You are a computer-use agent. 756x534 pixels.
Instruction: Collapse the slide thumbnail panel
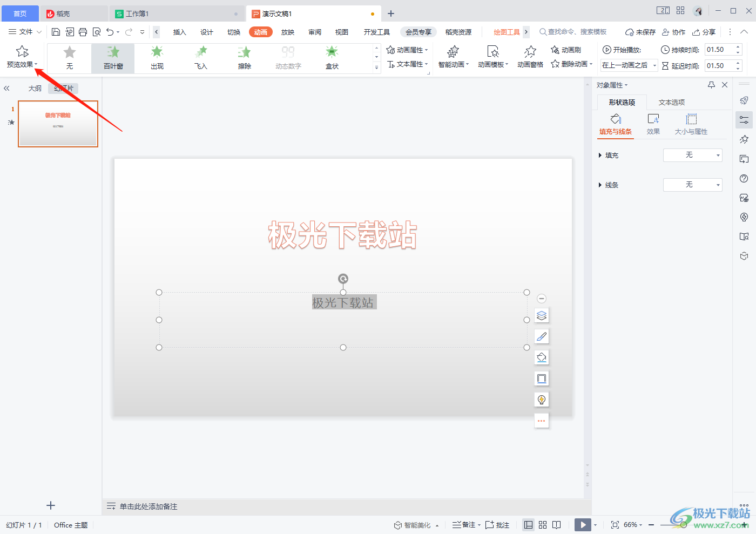(7, 88)
